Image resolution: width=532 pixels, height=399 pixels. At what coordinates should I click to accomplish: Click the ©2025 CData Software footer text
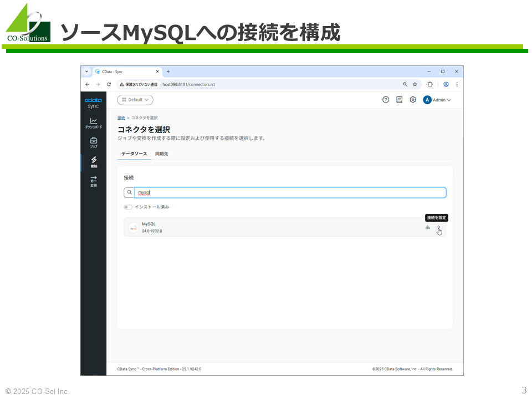tap(412, 369)
